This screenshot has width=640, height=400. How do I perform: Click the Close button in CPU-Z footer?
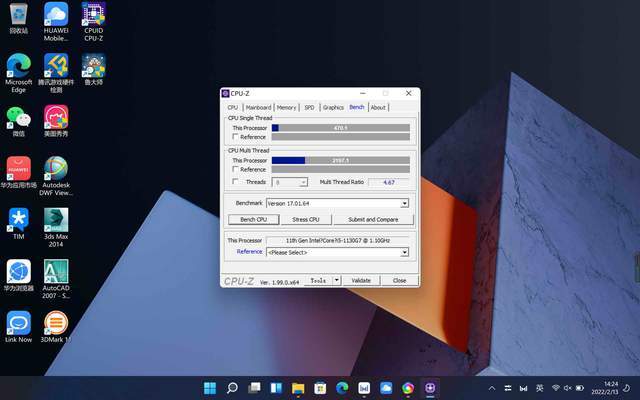tap(399, 280)
